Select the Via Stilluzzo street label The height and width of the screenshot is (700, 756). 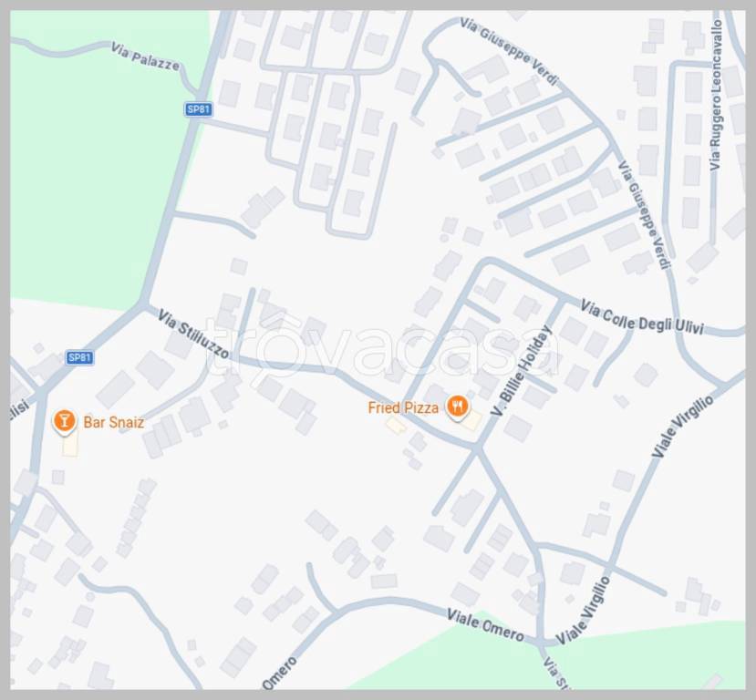(193, 334)
